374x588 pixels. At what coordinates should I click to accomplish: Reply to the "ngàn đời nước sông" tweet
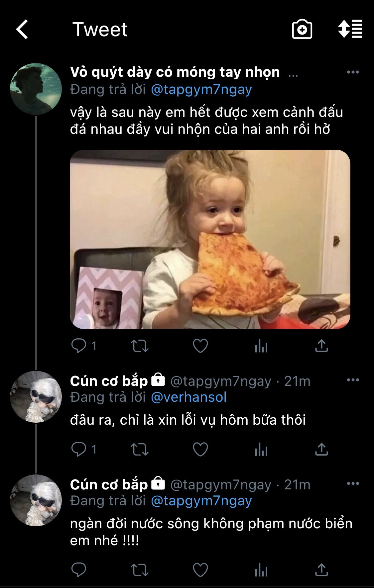point(79,570)
